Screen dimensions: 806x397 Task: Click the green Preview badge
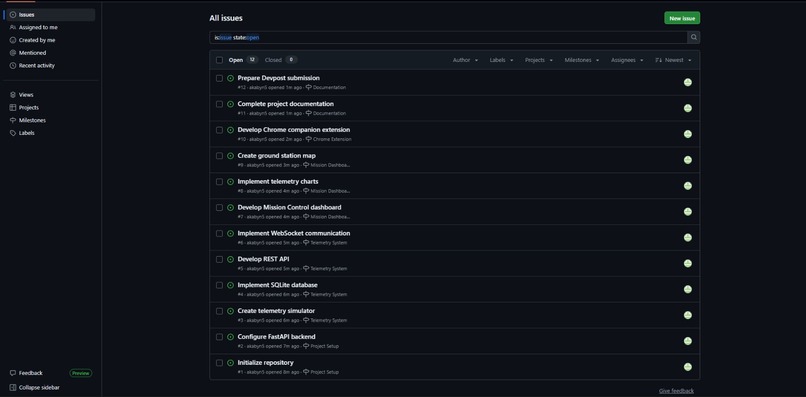click(x=81, y=373)
